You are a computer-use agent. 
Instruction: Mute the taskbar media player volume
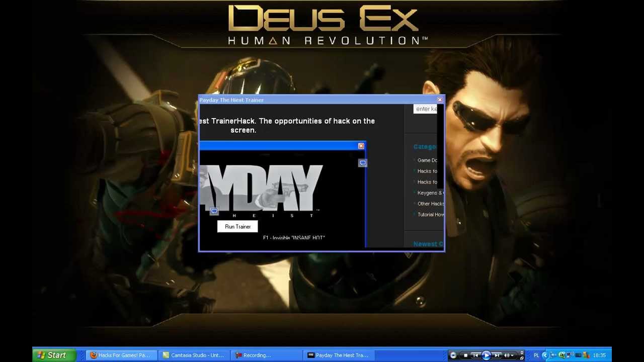click(507, 355)
